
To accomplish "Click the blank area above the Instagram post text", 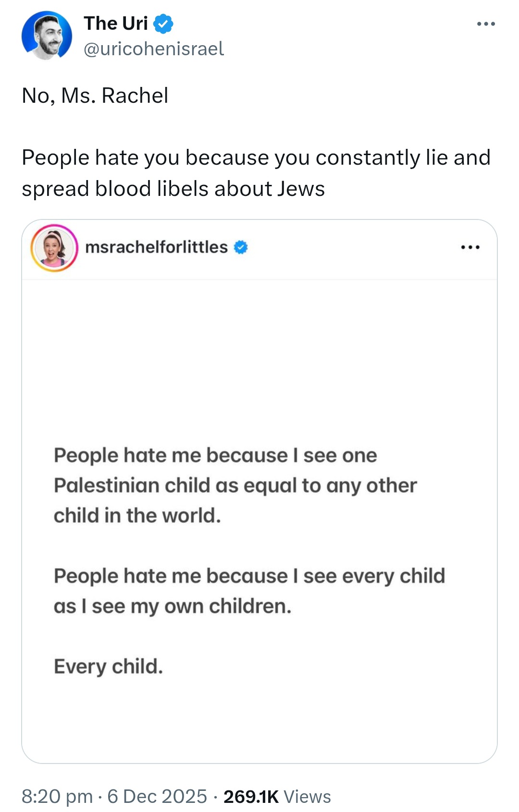I will click(x=259, y=360).
